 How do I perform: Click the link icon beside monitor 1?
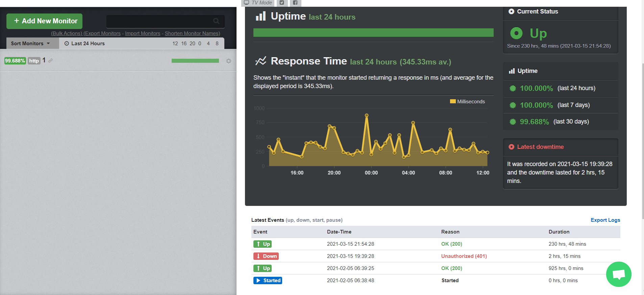(x=50, y=60)
